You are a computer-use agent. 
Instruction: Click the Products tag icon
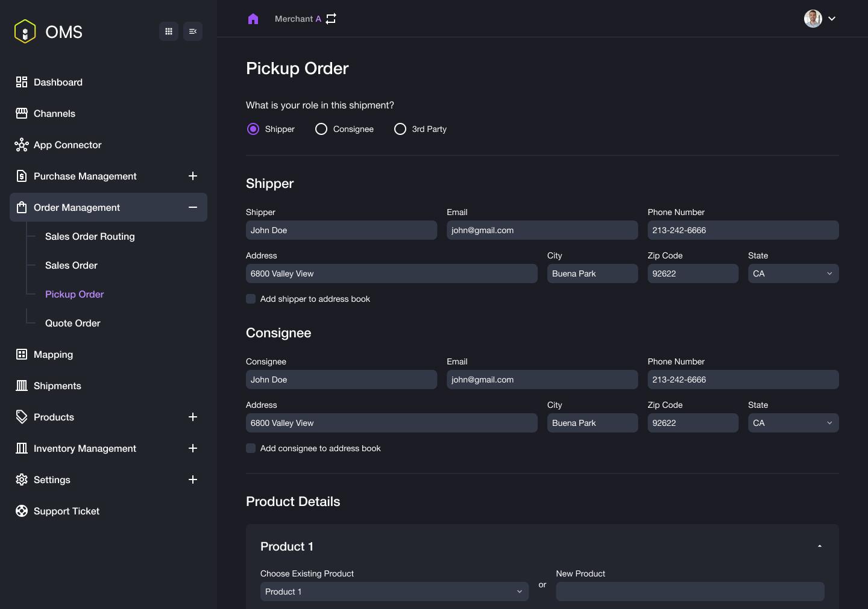point(22,417)
